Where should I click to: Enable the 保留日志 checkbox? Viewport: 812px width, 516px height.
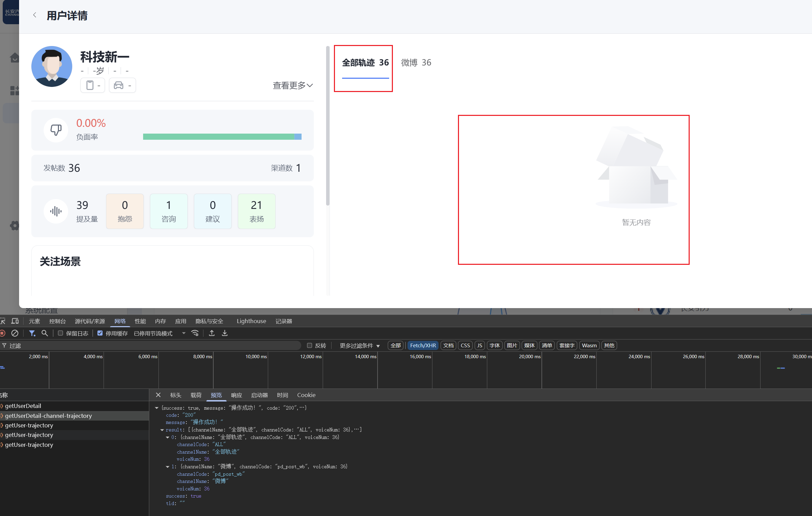tap(61, 333)
